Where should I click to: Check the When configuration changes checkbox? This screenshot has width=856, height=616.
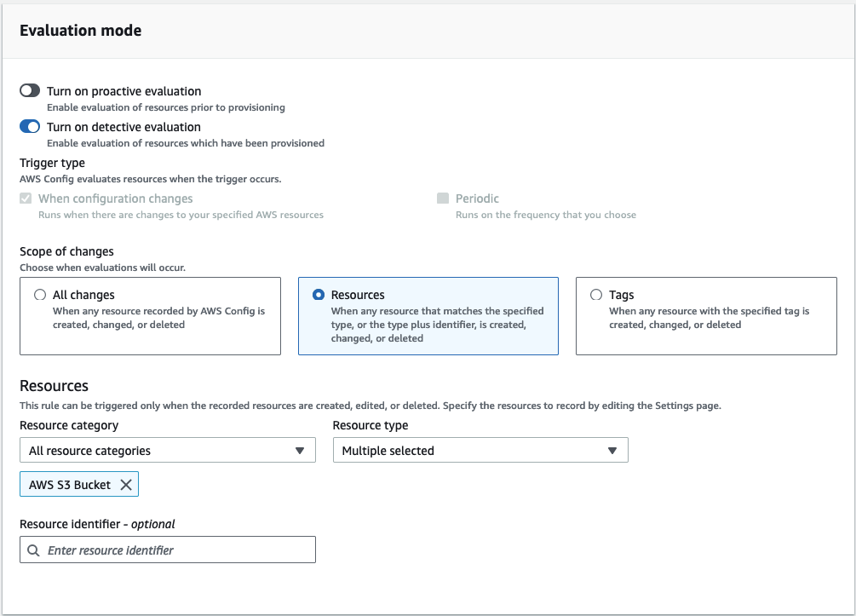tap(24, 198)
